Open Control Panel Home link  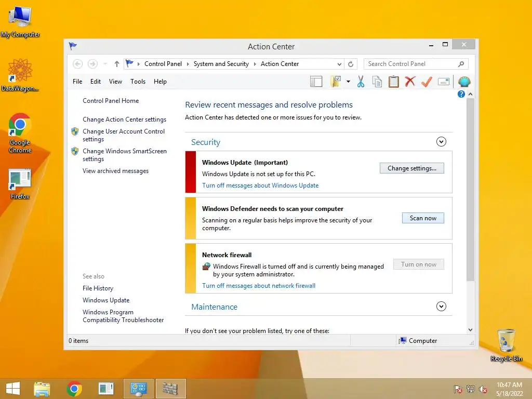point(111,101)
